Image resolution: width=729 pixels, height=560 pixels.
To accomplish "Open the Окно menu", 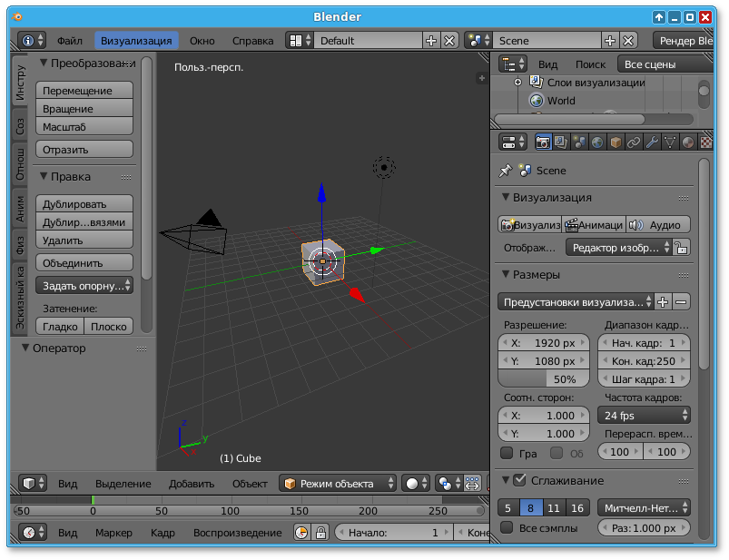I will (x=202, y=41).
